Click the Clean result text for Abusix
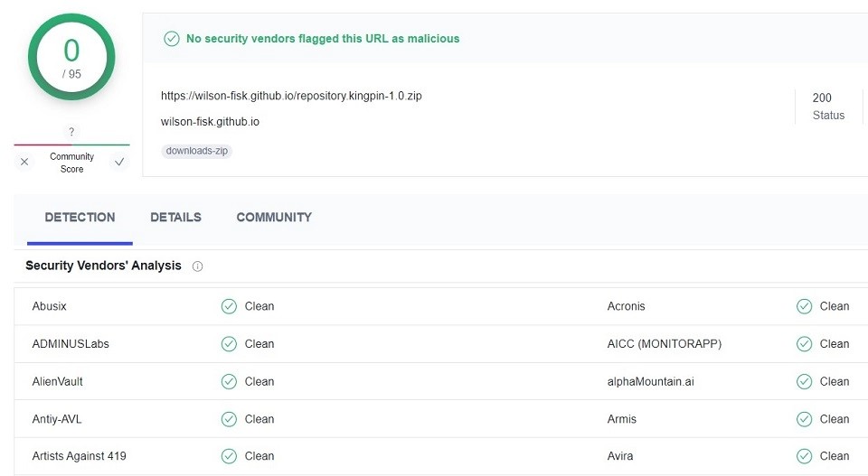Image resolution: width=868 pixels, height=476 pixels. (259, 306)
